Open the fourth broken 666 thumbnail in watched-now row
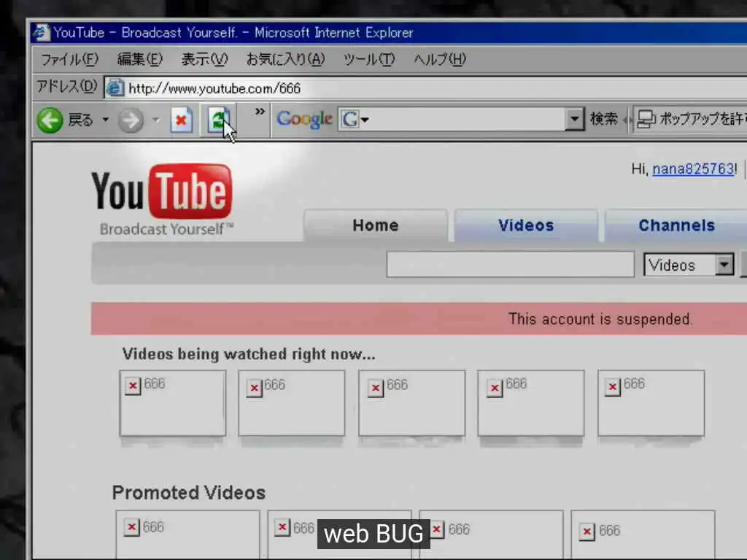Viewport: 747px width, 560px height. click(x=531, y=402)
